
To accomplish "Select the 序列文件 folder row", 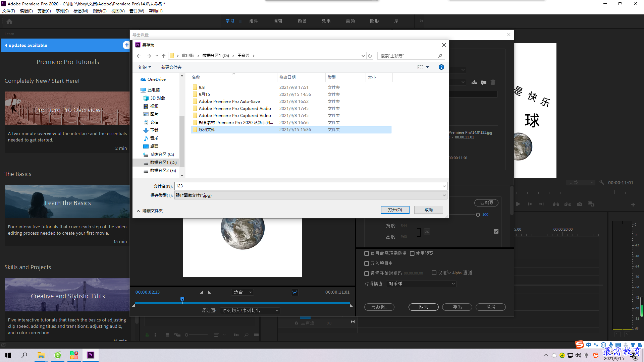I will tap(291, 130).
